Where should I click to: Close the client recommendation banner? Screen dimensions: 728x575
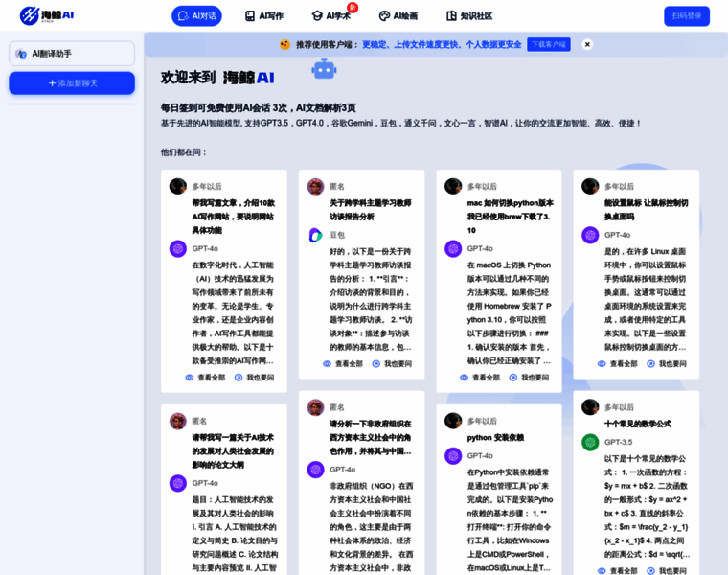(587, 44)
